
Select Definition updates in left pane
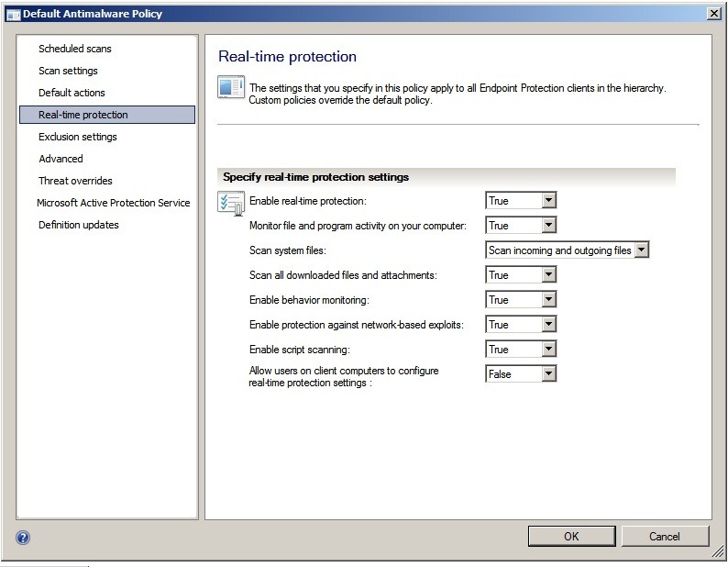pyautogui.click(x=79, y=225)
